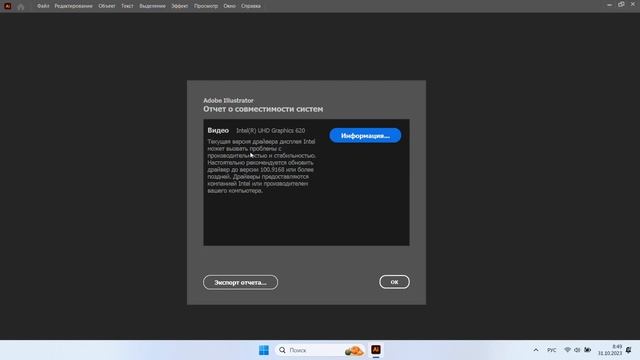Screen dimensions: 640x360
Task: Click the blue Информация... button
Action: coord(365,136)
